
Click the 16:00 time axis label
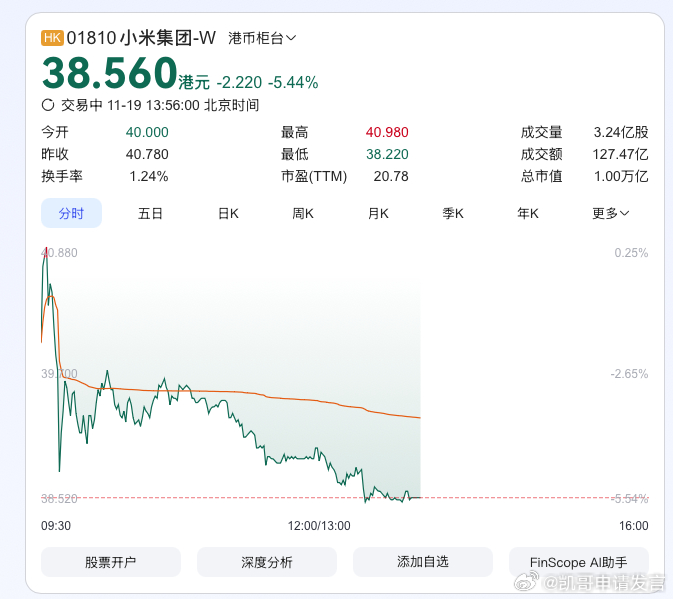pyautogui.click(x=634, y=526)
